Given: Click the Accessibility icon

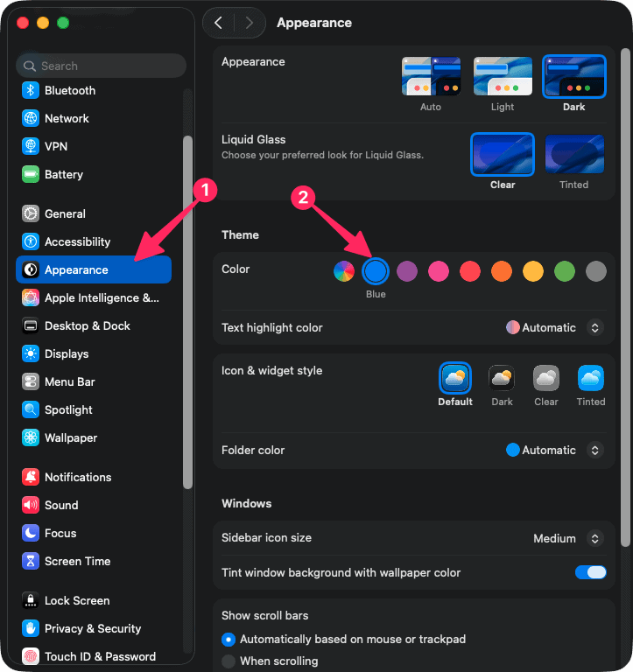Looking at the screenshot, I should pyautogui.click(x=31, y=241).
